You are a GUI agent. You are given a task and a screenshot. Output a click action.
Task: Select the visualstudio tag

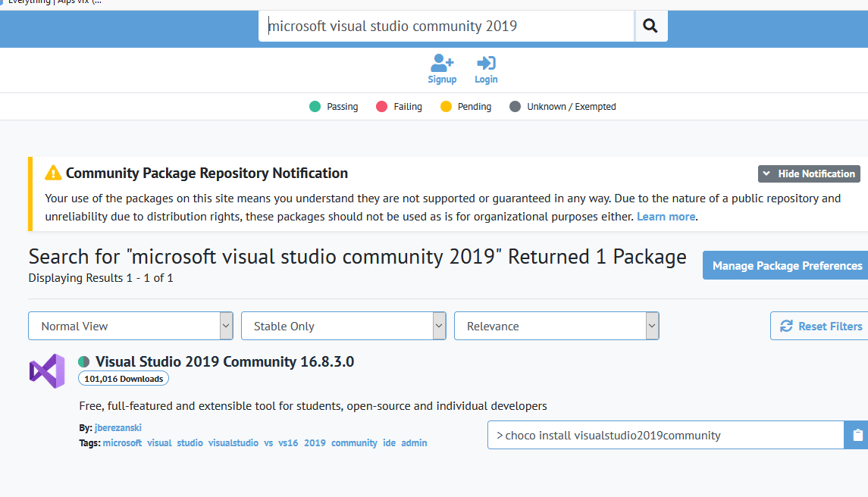(233, 442)
